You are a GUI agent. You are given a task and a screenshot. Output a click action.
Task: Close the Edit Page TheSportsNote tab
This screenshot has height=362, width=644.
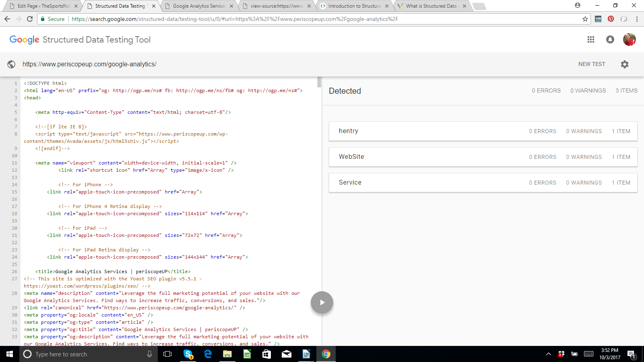pos(76,6)
